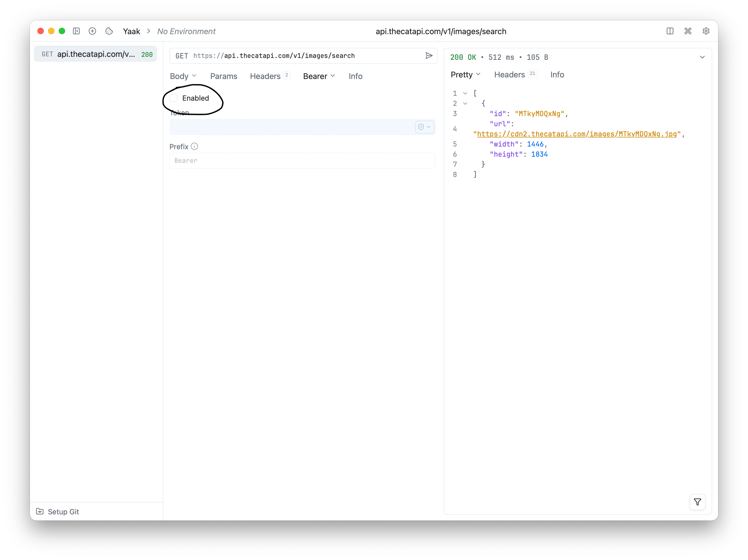Open the cookie jar icon
The height and width of the screenshot is (560, 748).
tap(109, 31)
